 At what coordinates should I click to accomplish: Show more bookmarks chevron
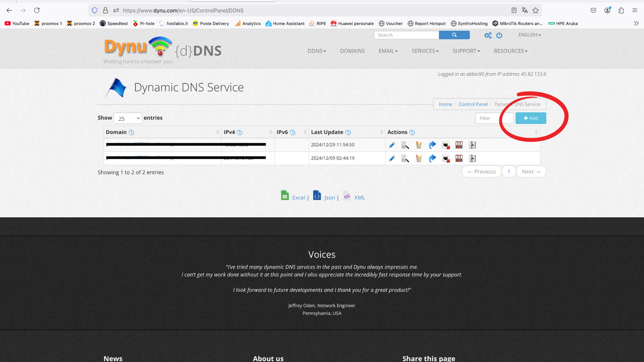[x=636, y=23]
